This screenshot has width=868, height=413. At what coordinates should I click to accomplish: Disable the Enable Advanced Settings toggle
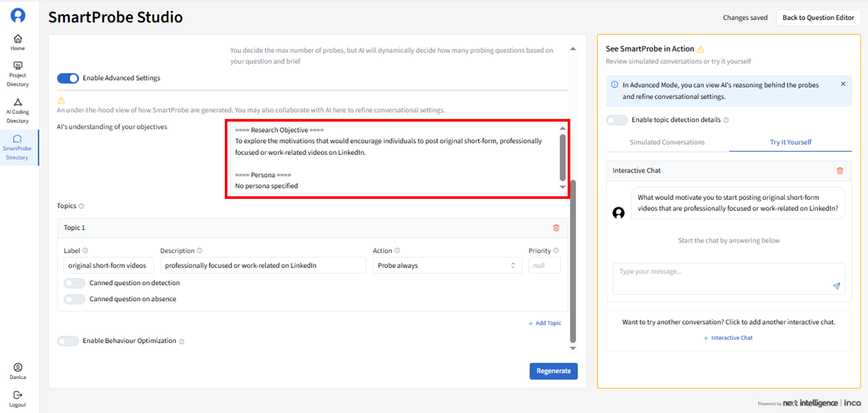click(x=68, y=78)
